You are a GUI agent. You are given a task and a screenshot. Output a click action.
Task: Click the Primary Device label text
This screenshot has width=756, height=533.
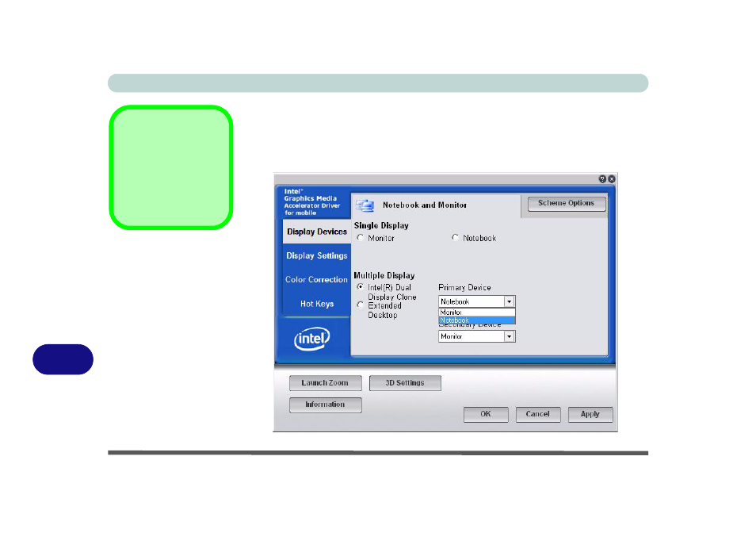pyautogui.click(x=464, y=287)
